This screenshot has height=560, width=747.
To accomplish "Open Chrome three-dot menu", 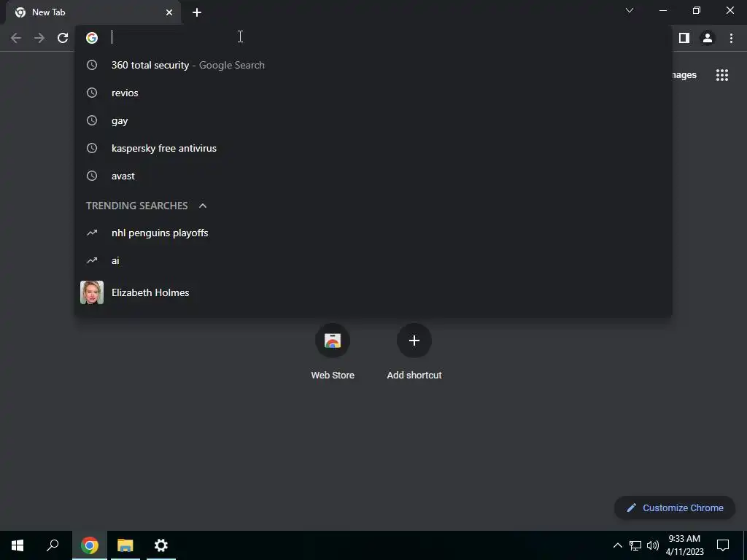I will [x=731, y=38].
